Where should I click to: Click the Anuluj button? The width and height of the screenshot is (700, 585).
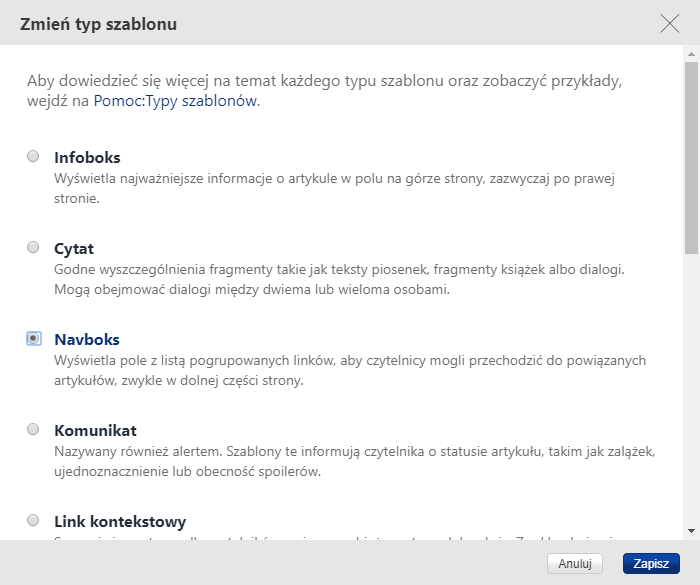coord(575,564)
